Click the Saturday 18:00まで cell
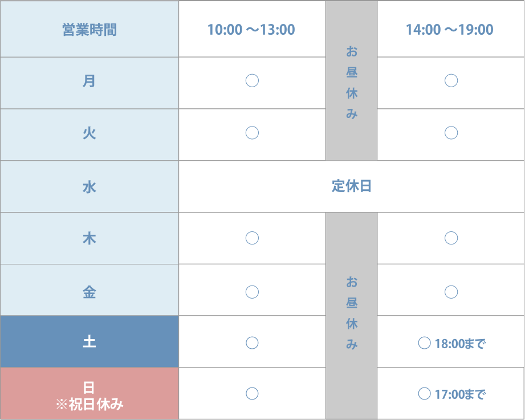 click(451, 343)
